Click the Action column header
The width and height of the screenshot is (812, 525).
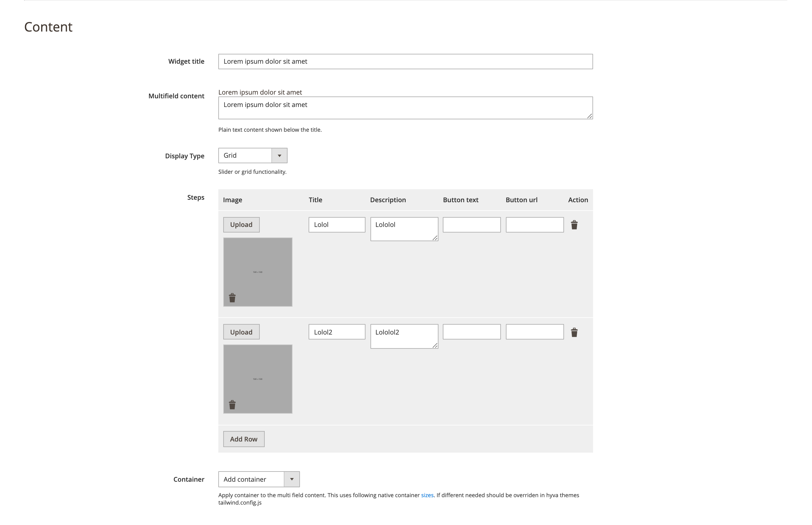pyautogui.click(x=578, y=200)
